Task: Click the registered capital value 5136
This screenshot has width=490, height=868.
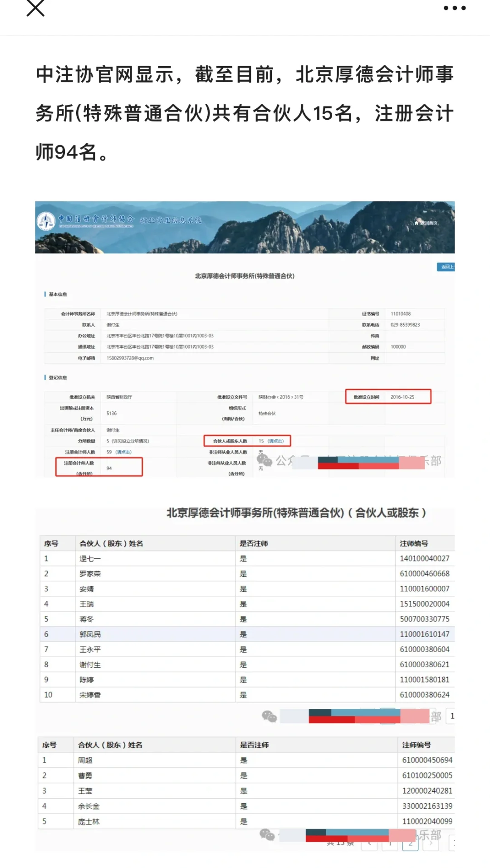Action: [112, 413]
